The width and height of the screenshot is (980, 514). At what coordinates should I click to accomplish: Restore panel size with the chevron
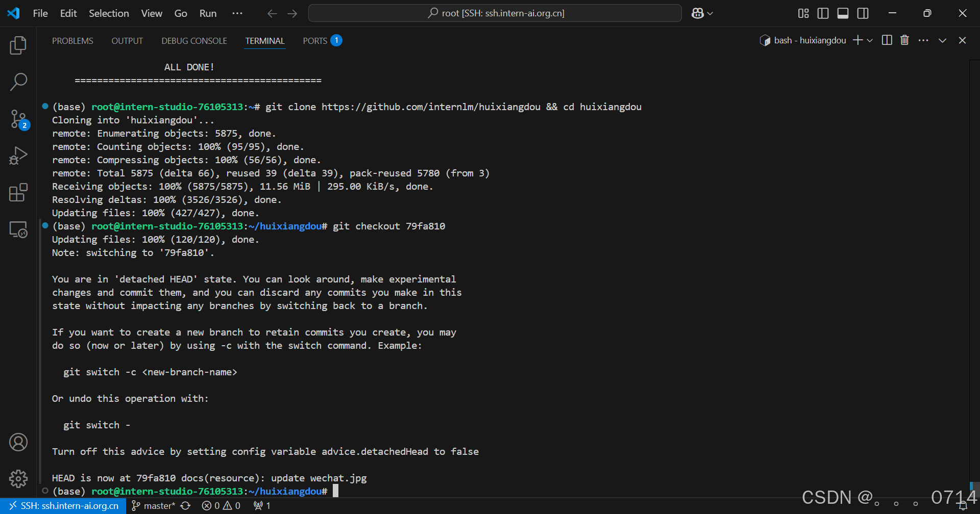(x=943, y=40)
